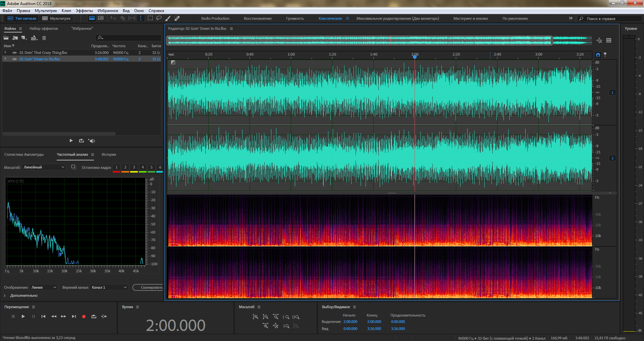Viewport: 644px width, 341px height.
Task: Open the Эффекты menu
Action: pos(84,11)
